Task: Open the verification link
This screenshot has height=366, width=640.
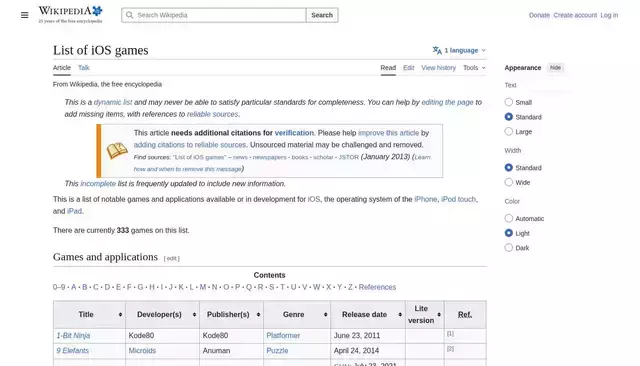Action: (294, 133)
